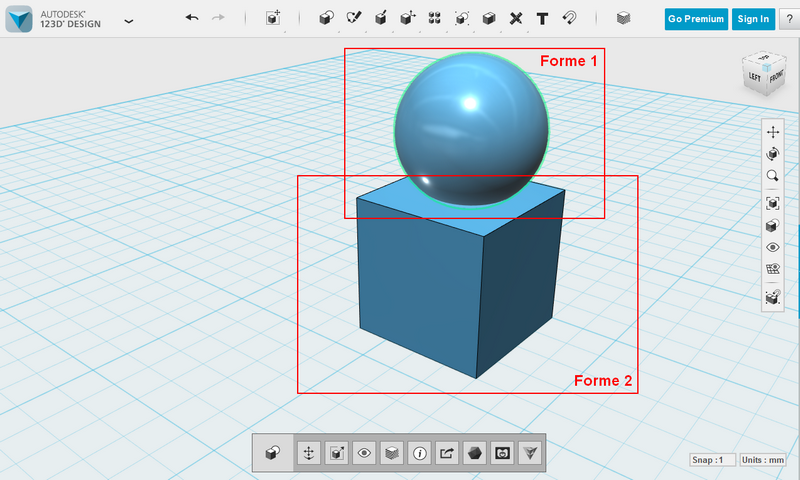Viewport: 800px width, 480px height.
Task: Select Scale tool in bottom context bar
Action: [x=337, y=453]
